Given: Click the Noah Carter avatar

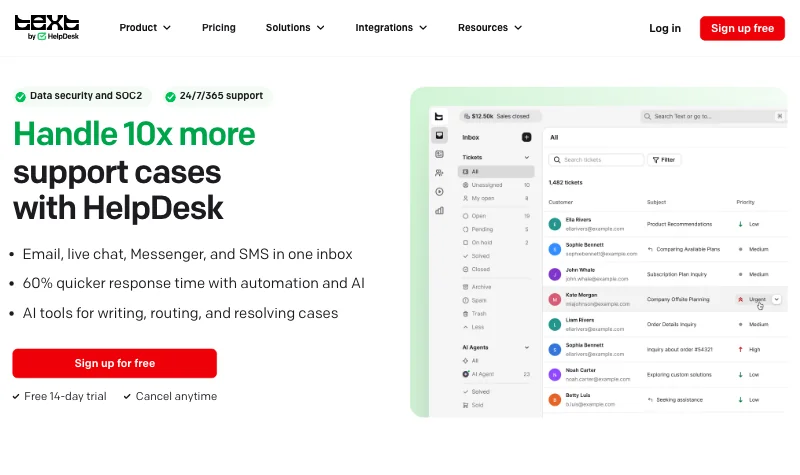Looking at the screenshot, I should [x=555, y=374].
